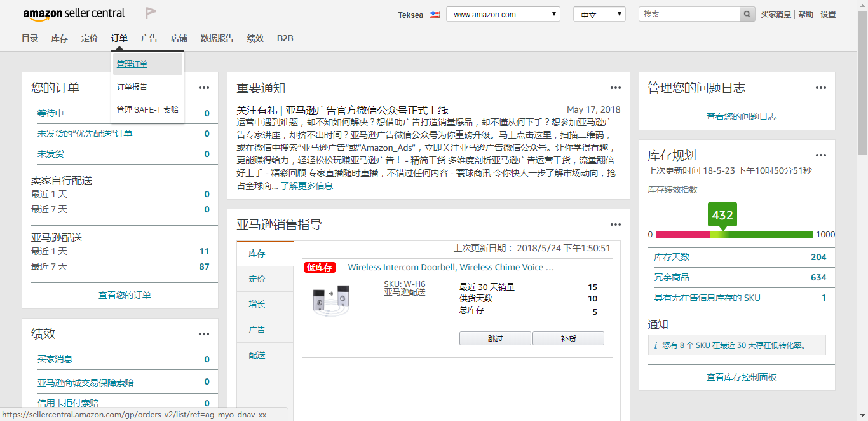The image size is (868, 421).
Task: Select 管理订单 from the dropdown menu
Action: pos(147,64)
